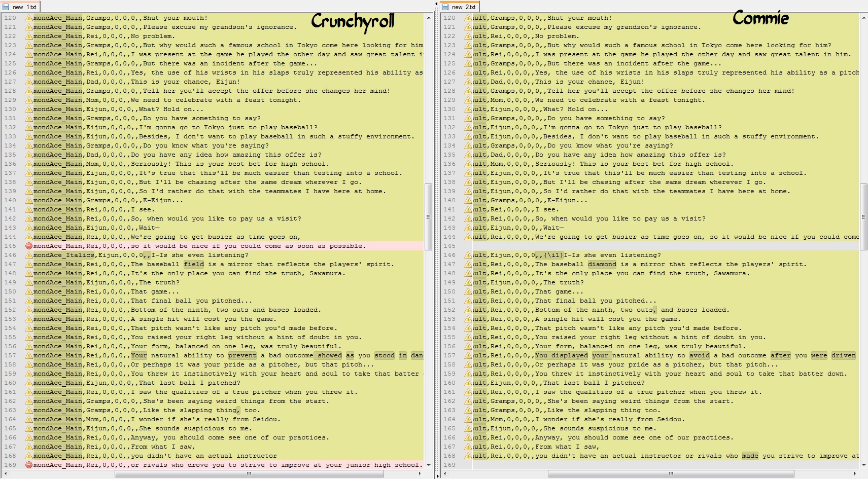Click the warning icon on line 144, right pane
The height and width of the screenshot is (479, 868).
click(468, 237)
